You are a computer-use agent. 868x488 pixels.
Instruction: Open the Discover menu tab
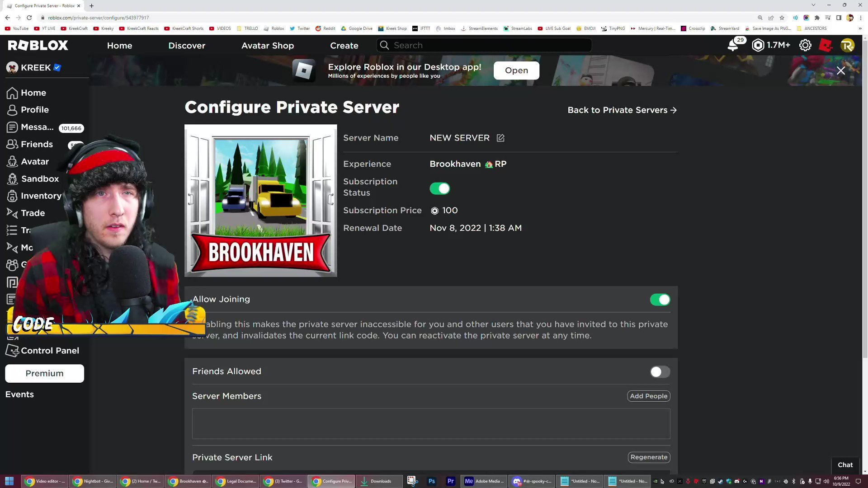(x=187, y=45)
